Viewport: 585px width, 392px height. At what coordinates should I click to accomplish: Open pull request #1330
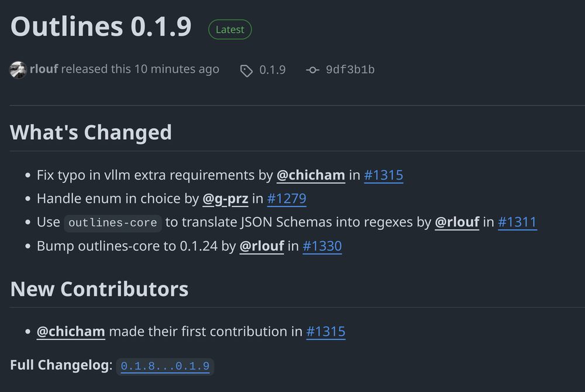pos(322,246)
